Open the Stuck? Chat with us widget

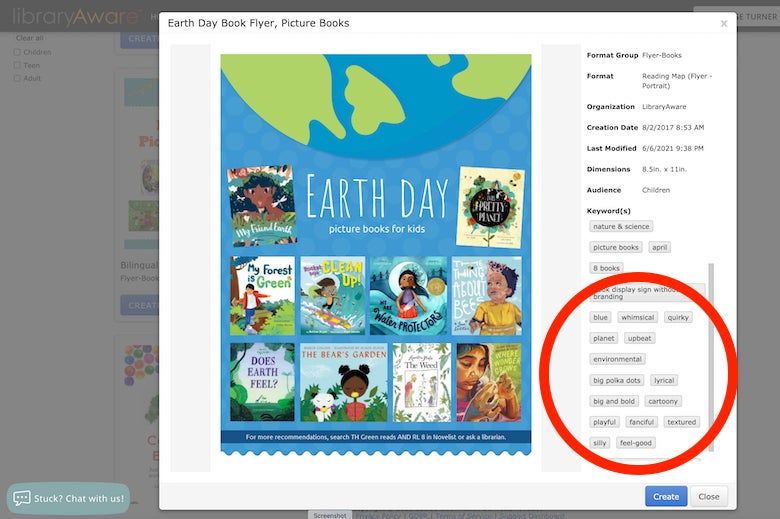click(x=69, y=498)
